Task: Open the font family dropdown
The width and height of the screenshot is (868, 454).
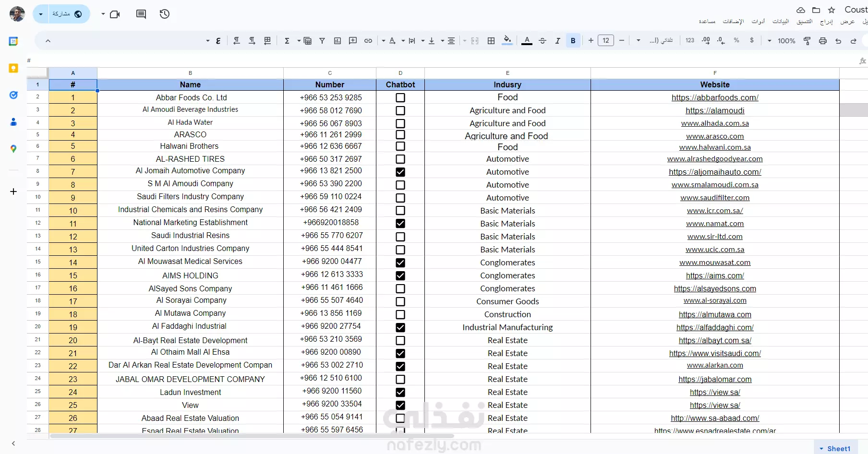Action: click(x=655, y=41)
